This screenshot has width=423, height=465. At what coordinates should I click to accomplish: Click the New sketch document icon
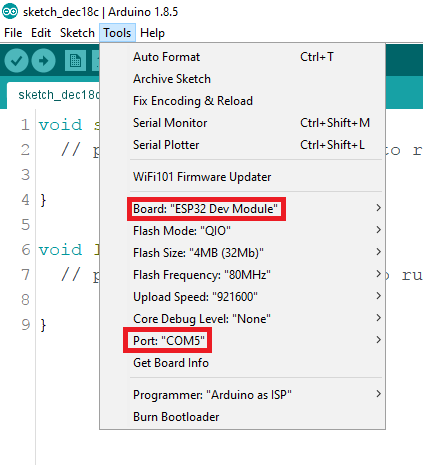75,61
